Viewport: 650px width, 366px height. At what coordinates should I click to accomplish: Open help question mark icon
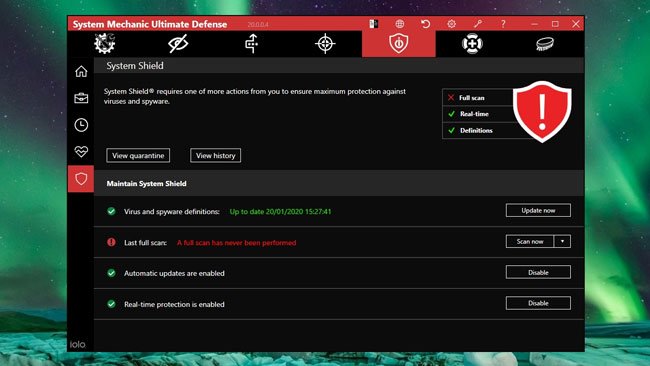pyautogui.click(x=503, y=24)
